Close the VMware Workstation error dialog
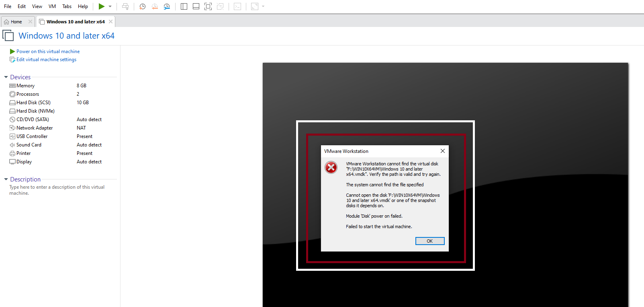Screen dimensions: 644x307 pyautogui.click(x=442, y=151)
